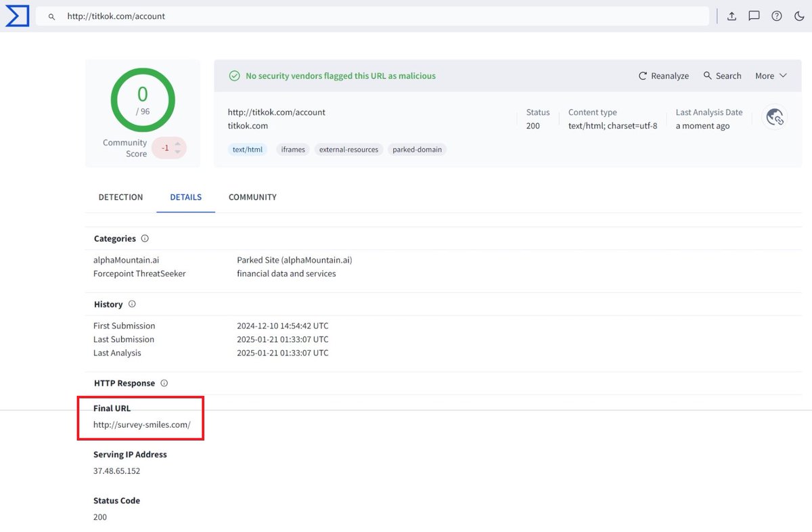Select the external-resources tag

[348, 150]
